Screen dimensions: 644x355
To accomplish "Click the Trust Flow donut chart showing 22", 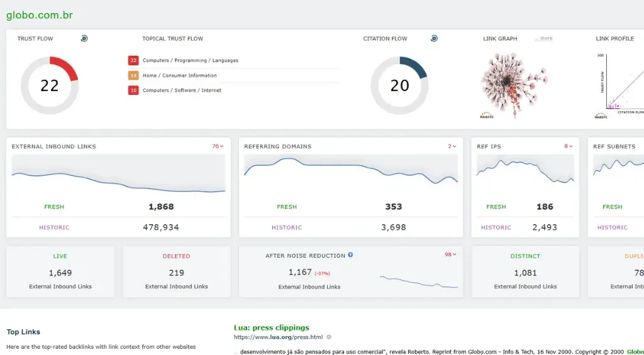I will pos(50,85).
